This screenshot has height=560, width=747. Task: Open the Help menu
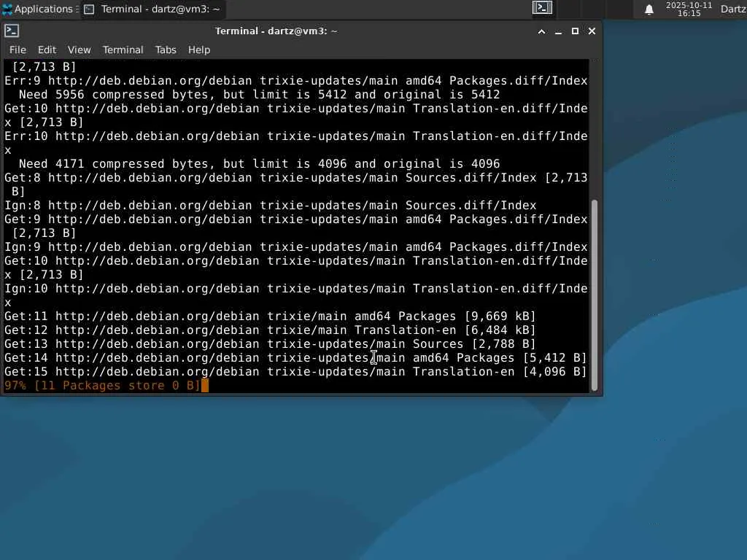click(199, 50)
